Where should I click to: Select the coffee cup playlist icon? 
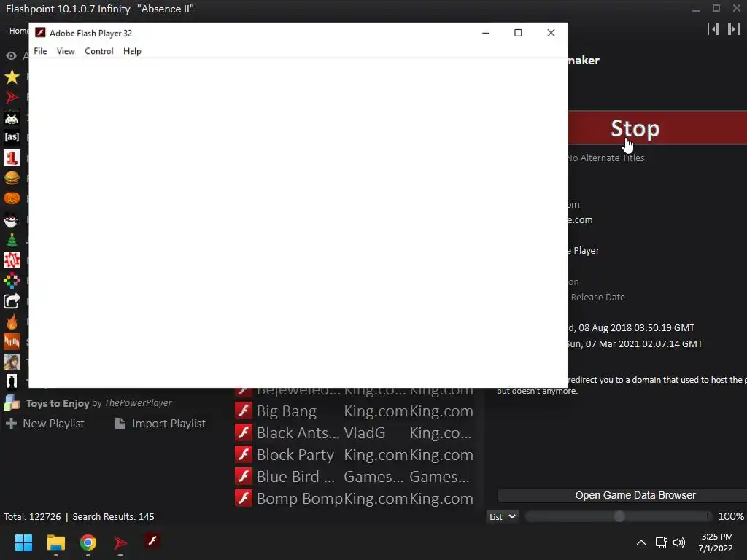tap(12, 219)
